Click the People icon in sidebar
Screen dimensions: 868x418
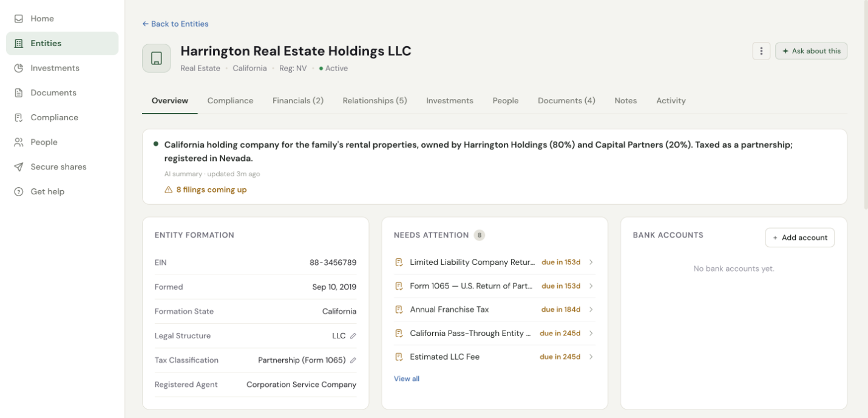tap(19, 142)
